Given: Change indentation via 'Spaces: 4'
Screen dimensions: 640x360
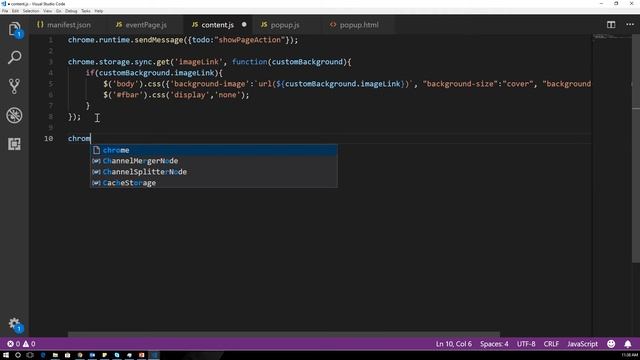Looking at the screenshot, I should [494, 344].
